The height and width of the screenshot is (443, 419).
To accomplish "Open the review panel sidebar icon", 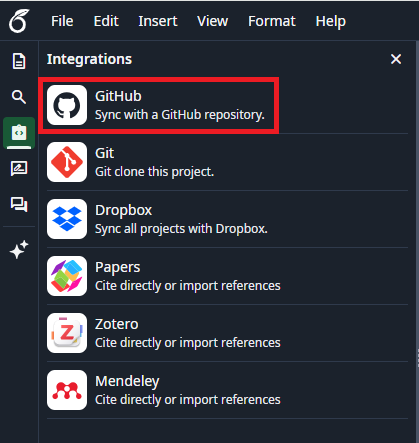I will [x=19, y=169].
